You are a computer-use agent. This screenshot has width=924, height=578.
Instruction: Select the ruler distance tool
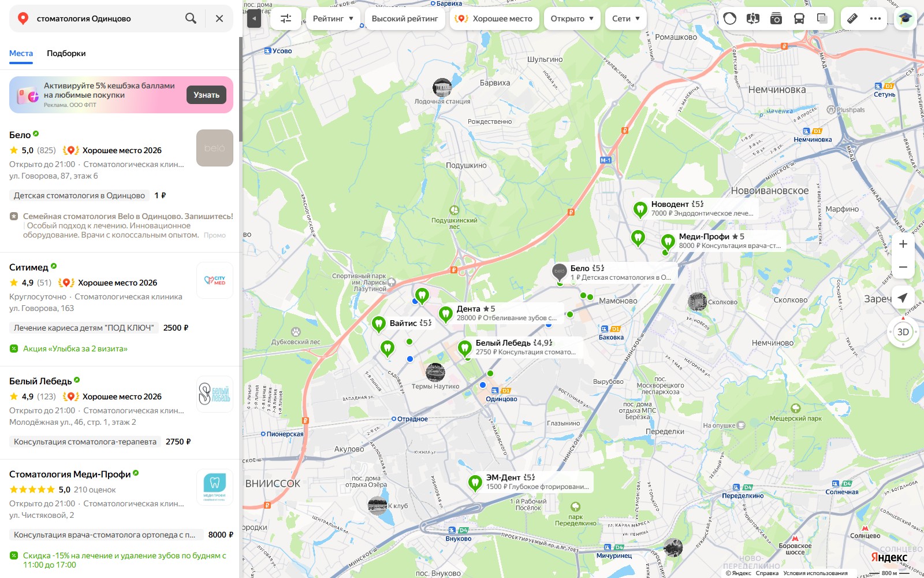pyautogui.click(x=852, y=18)
